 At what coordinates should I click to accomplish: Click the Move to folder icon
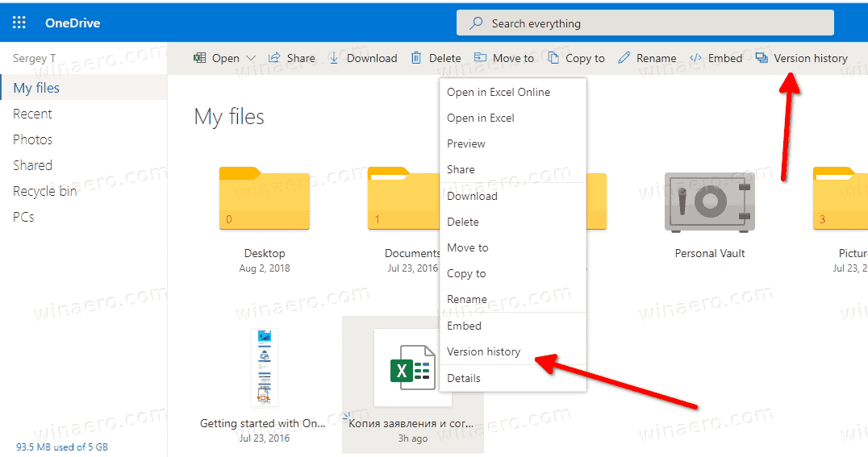click(480, 57)
